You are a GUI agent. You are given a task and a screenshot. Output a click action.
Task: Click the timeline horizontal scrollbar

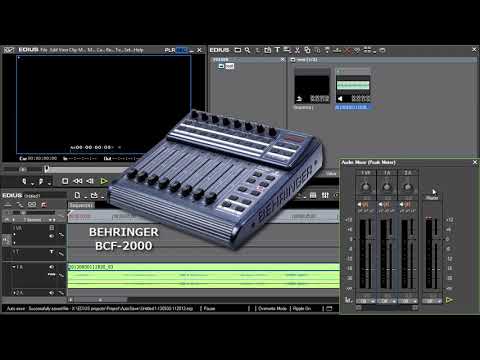click(x=100, y=300)
